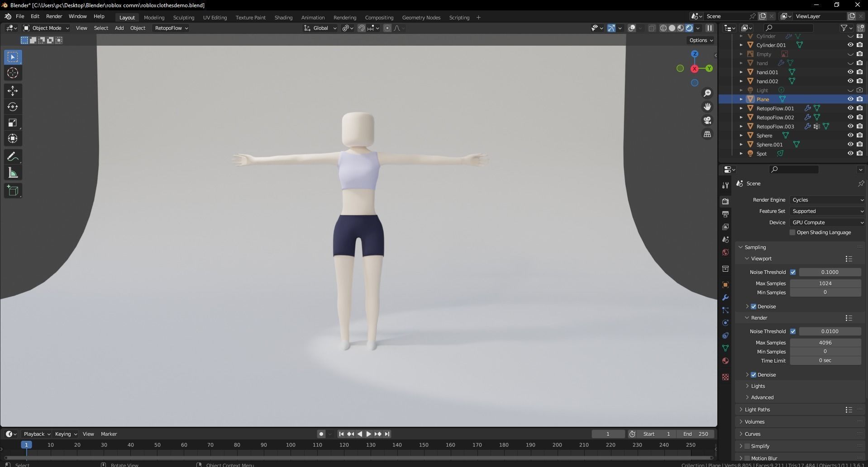The width and height of the screenshot is (868, 467).
Task: Click the Options button in viewport
Action: 701,40
